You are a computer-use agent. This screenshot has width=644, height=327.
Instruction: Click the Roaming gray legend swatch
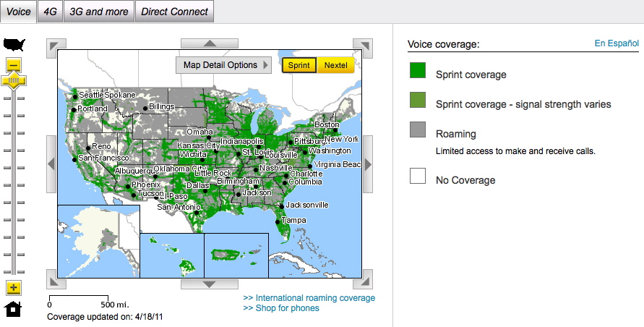[x=418, y=129]
